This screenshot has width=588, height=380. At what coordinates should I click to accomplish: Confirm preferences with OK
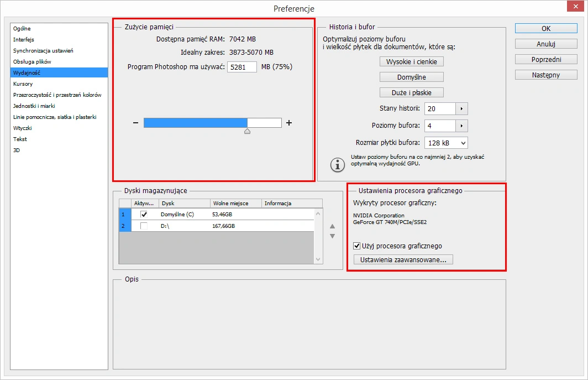coord(545,28)
